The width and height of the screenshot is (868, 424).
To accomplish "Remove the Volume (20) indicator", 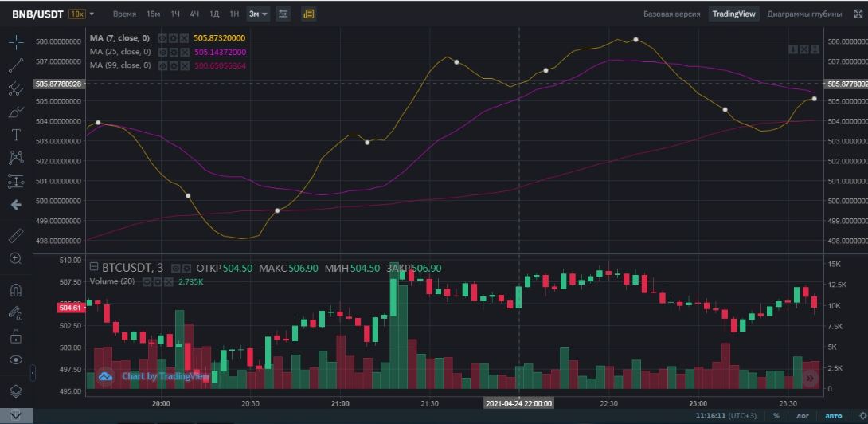I will 169,281.
